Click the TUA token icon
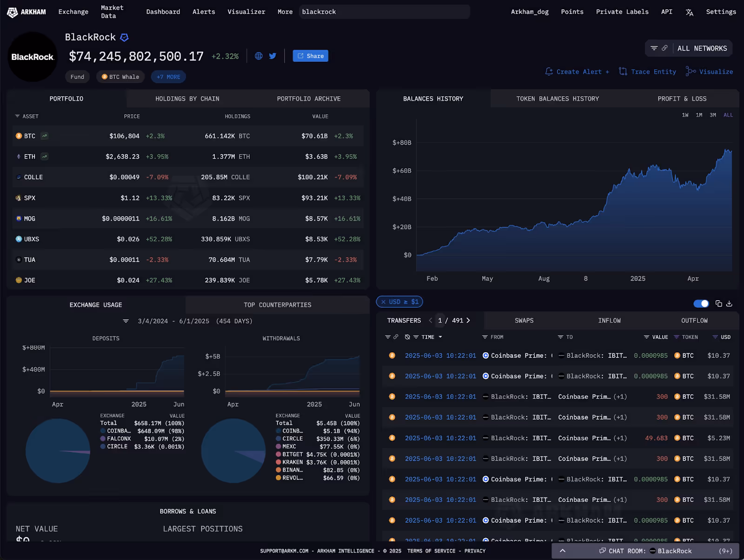744x560 pixels. pyautogui.click(x=19, y=260)
